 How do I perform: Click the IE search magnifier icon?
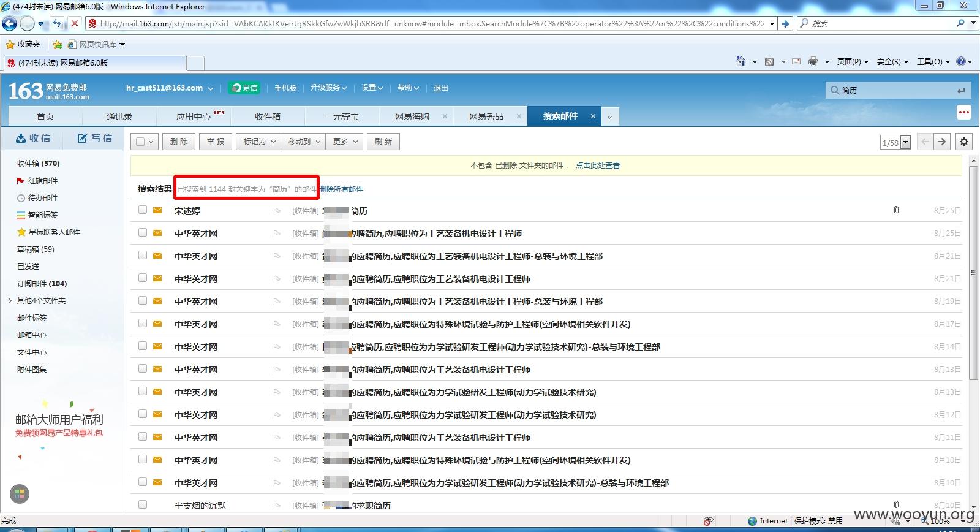pyautogui.click(x=960, y=23)
